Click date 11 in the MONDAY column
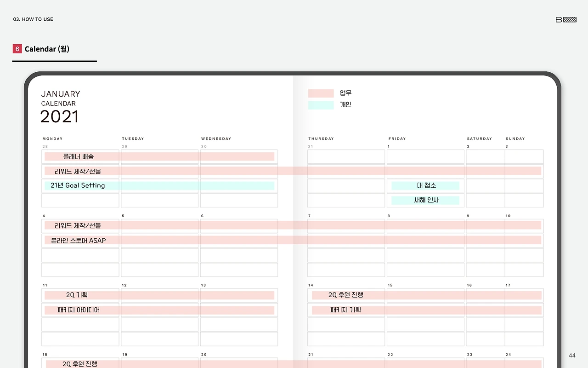This screenshot has width=588, height=368. [x=45, y=285]
